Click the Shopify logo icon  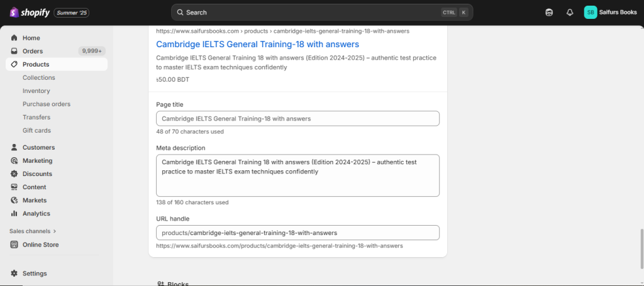pyautogui.click(x=13, y=12)
